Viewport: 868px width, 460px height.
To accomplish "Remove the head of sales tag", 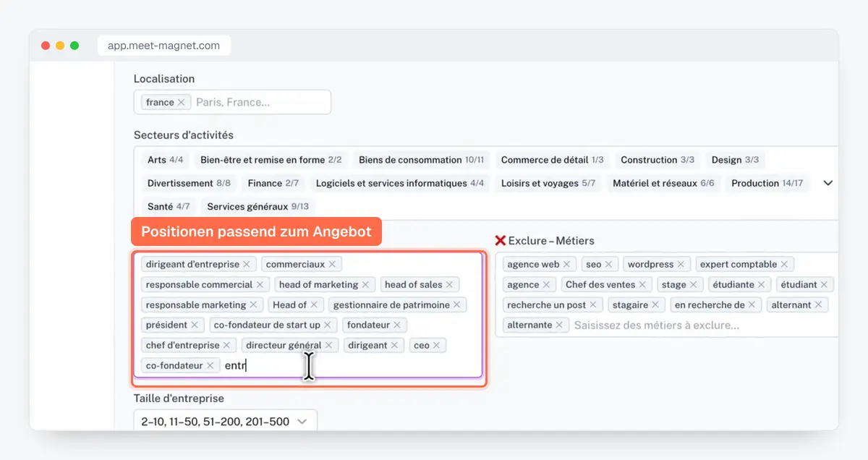I will (x=449, y=285).
